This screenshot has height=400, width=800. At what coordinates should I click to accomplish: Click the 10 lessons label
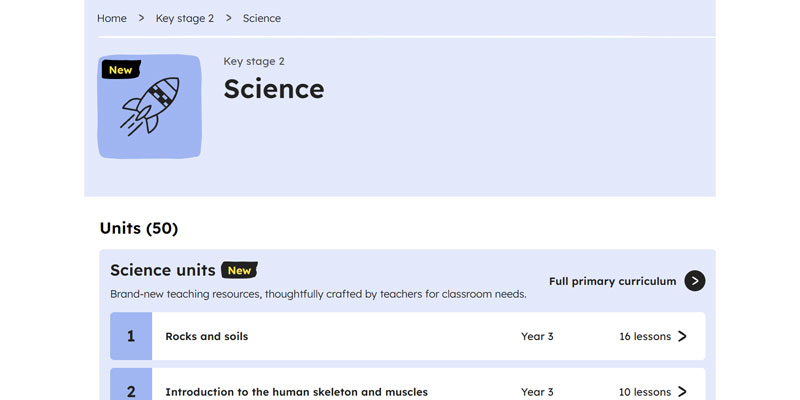645,391
